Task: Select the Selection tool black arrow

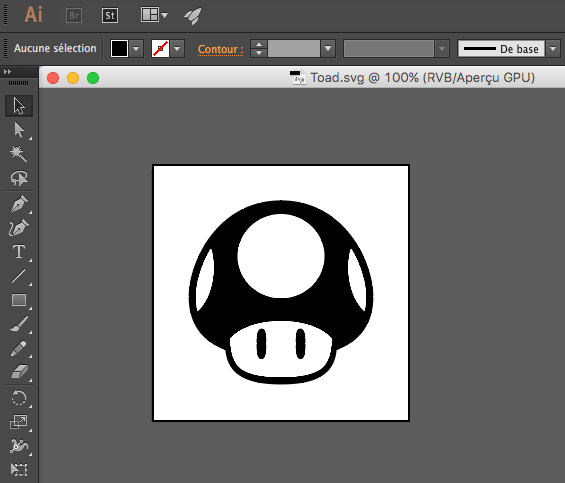Action: click(x=19, y=106)
